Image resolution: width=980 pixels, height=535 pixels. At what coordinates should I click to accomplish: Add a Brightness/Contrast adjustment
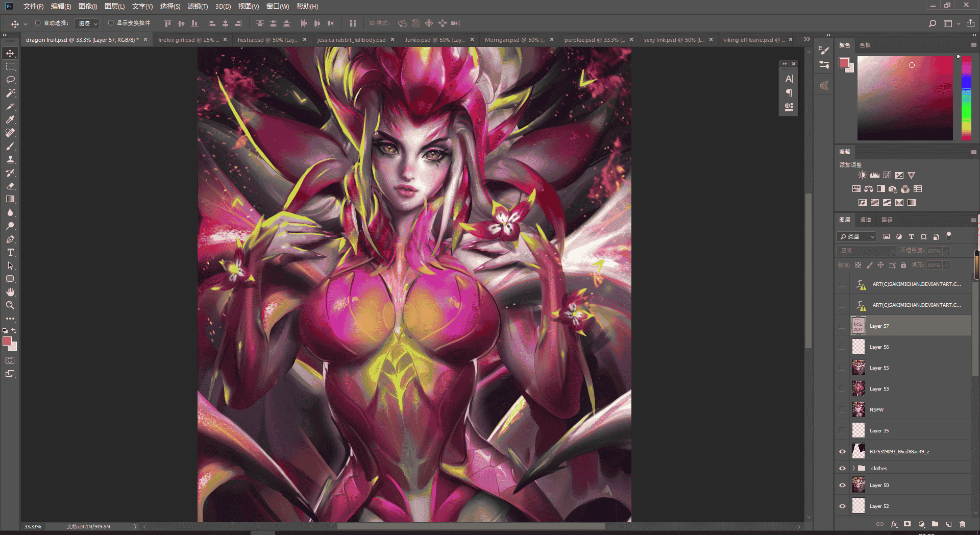coord(862,175)
